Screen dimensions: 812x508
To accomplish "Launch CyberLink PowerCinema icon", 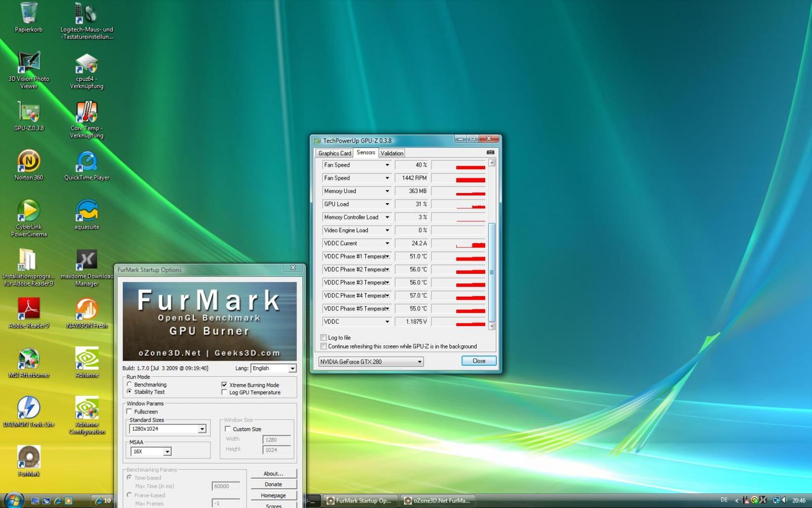I will [28, 210].
